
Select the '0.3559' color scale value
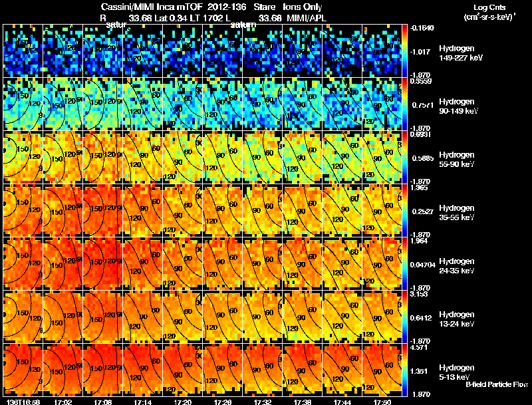[421, 81]
